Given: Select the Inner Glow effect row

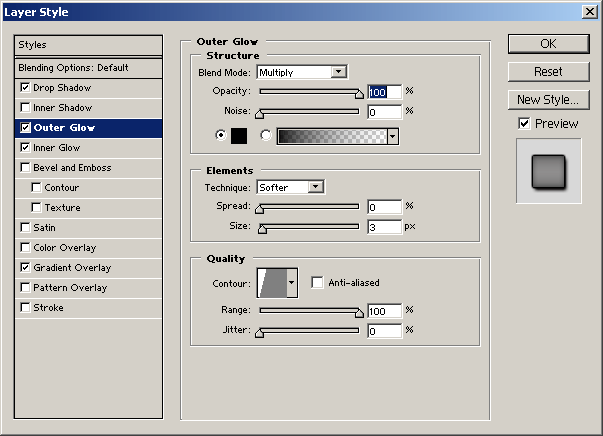Looking at the screenshot, I should [x=88, y=148].
